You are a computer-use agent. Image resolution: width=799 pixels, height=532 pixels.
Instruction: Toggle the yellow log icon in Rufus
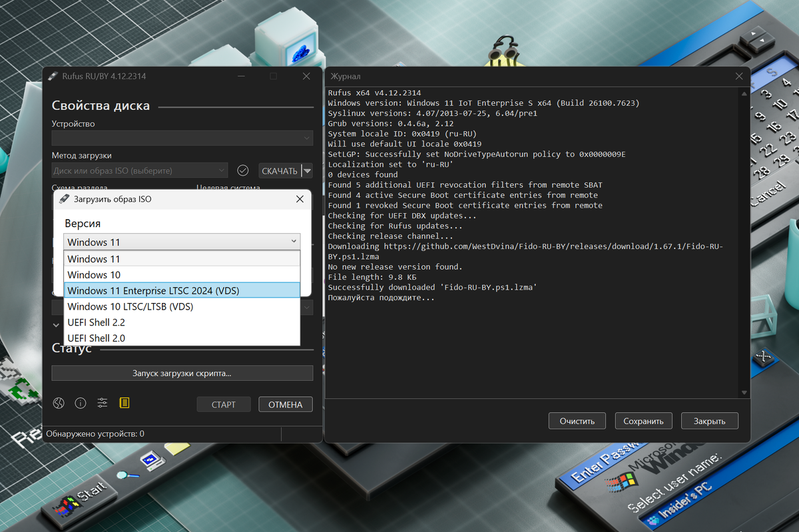click(x=124, y=403)
